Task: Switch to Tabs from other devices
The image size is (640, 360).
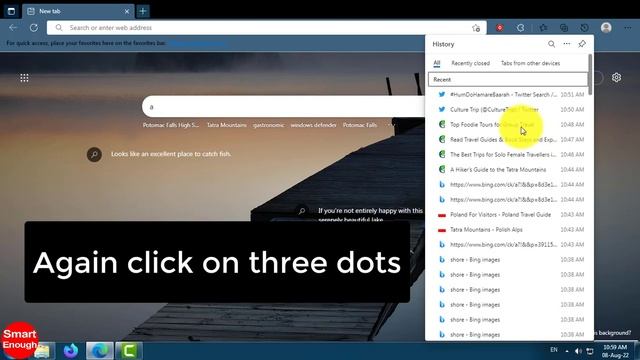Action: pyautogui.click(x=530, y=63)
